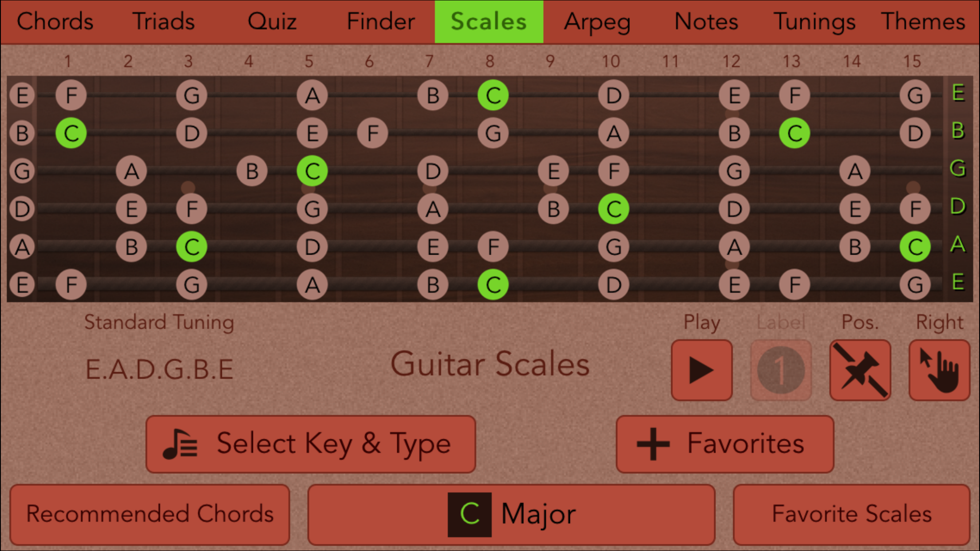This screenshot has width=980, height=551.
Task: Open the Favorite Scales list
Action: click(x=851, y=515)
